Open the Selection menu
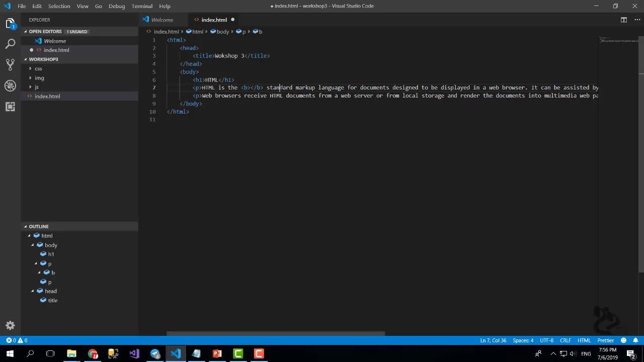Viewport: 644px width, 362px height. click(59, 6)
